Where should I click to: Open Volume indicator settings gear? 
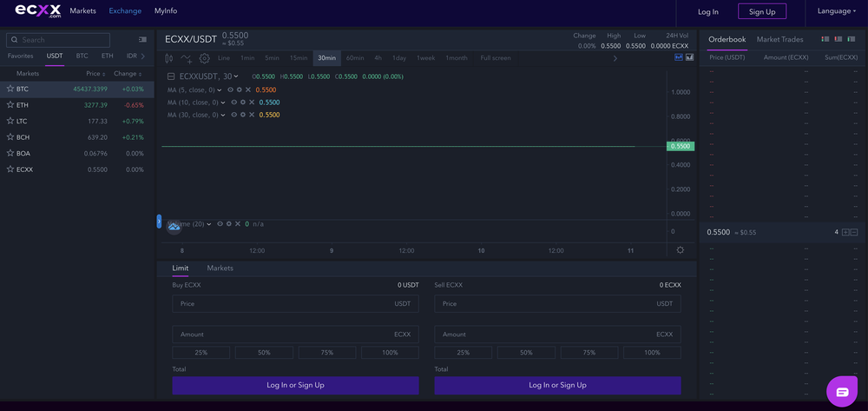(x=228, y=224)
